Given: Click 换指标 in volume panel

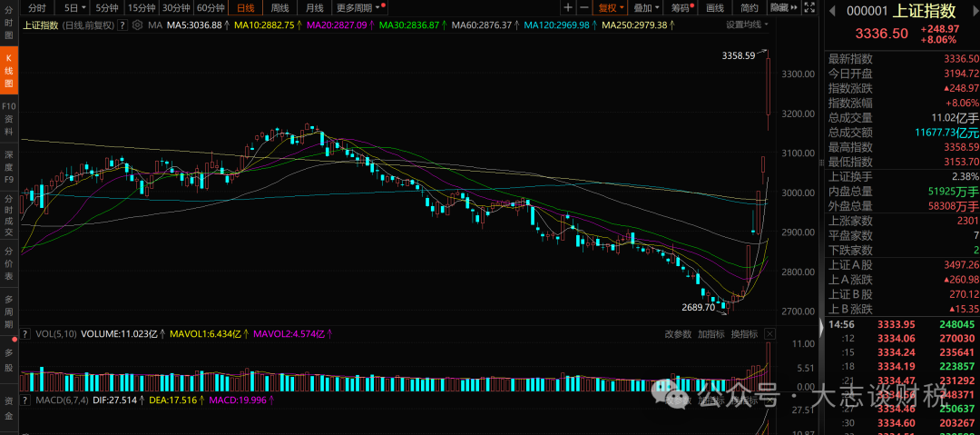Looking at the screenshot, I should [x=744, y=333].
